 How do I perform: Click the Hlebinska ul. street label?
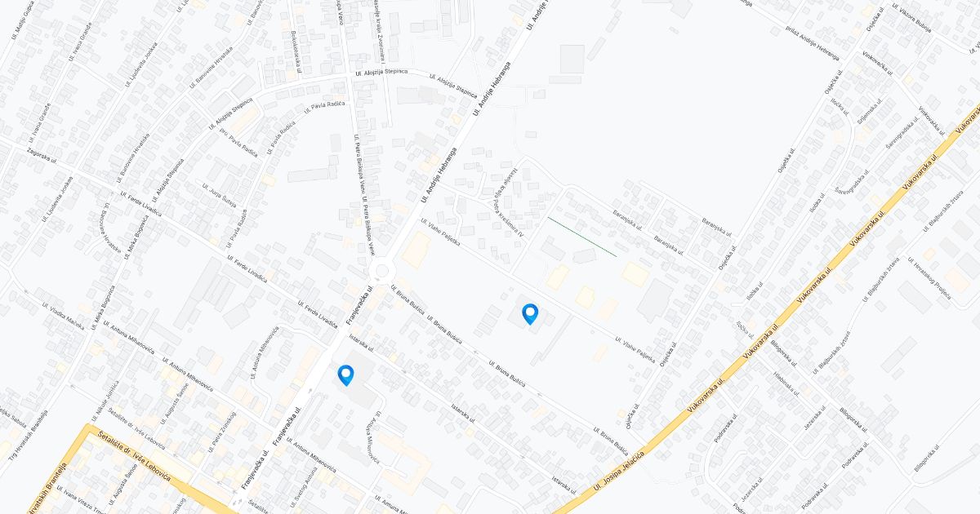click(788, 384)
